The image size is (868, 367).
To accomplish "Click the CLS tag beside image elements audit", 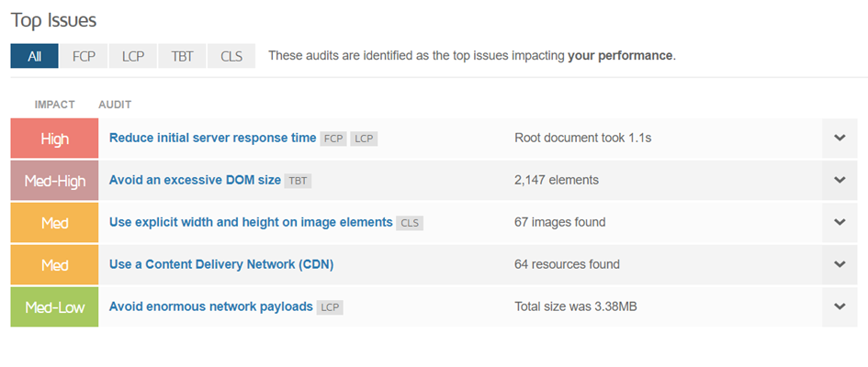I will pos(410,223).
